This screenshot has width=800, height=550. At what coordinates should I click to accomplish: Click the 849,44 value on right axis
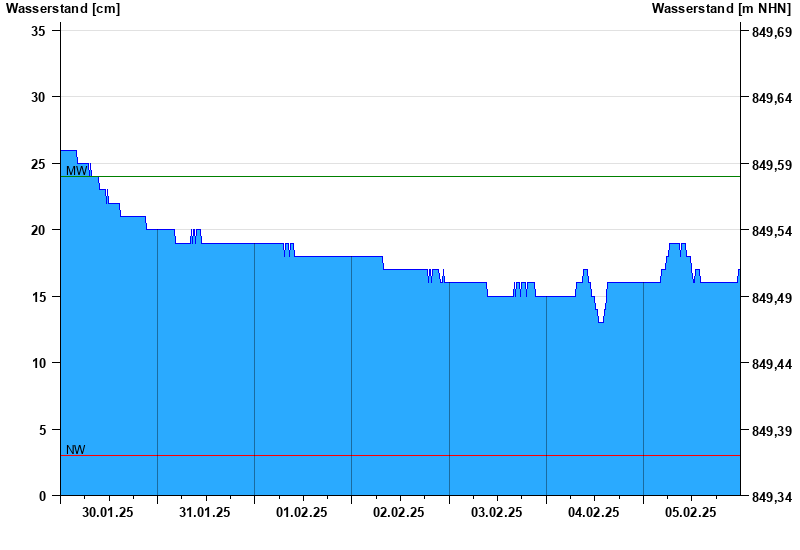click(772, 364)
